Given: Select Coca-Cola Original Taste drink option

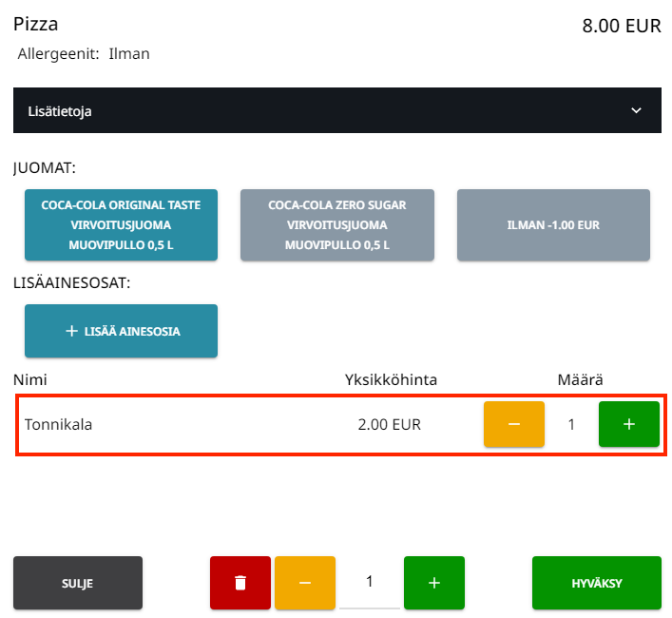Looking at the screenshot, I should click(121, 224).
